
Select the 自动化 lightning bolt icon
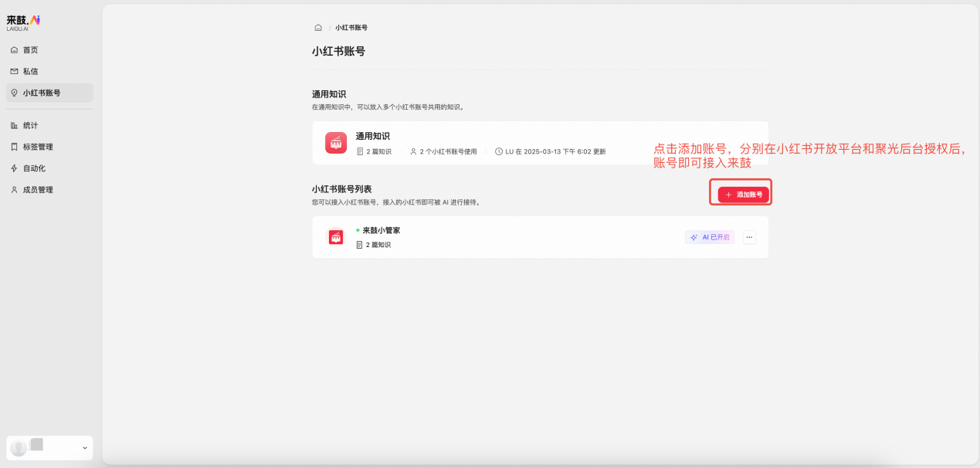click(13, 168)
